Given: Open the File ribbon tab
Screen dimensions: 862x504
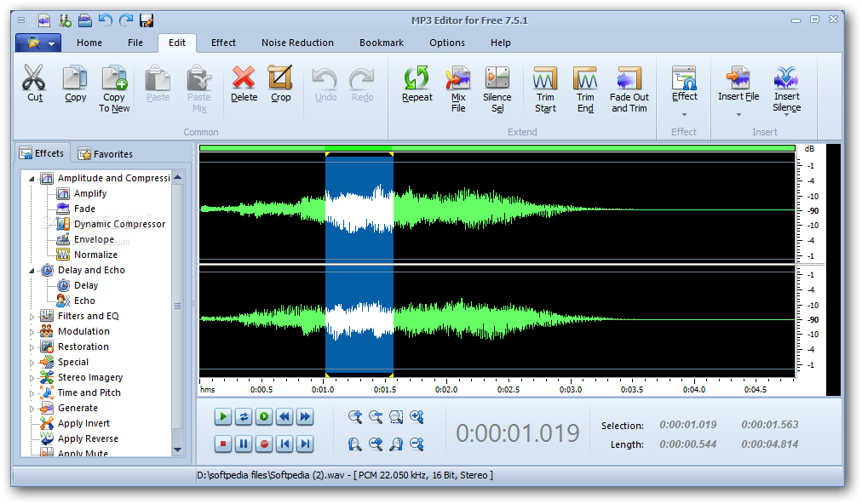Looking at the screenshot, I should point(135,43).
